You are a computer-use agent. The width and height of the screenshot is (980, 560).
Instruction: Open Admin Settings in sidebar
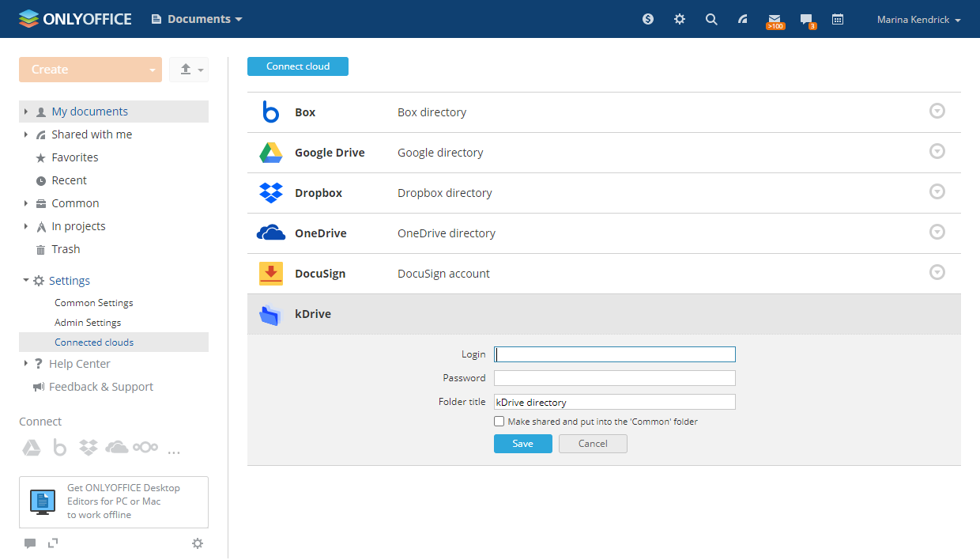pyautogui.click(x=88, y=323)
